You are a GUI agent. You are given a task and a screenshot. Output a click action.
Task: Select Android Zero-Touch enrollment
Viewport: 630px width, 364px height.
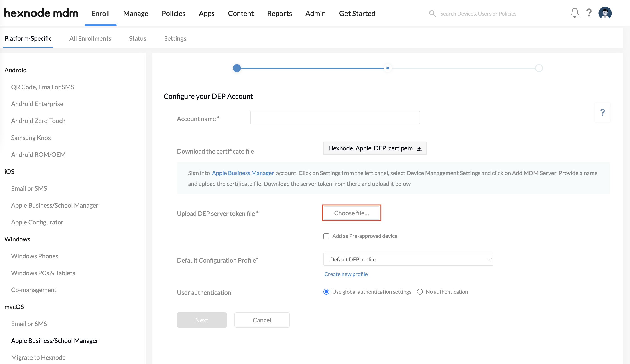(38, 121)
